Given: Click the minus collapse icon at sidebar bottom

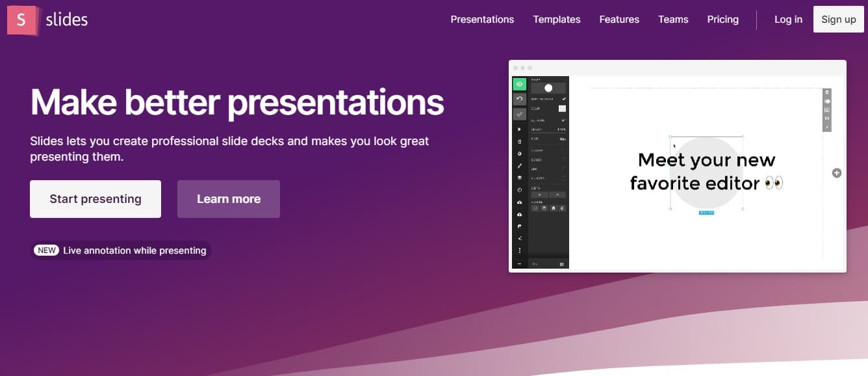Looking at the screenshot, I should point(519,264).
